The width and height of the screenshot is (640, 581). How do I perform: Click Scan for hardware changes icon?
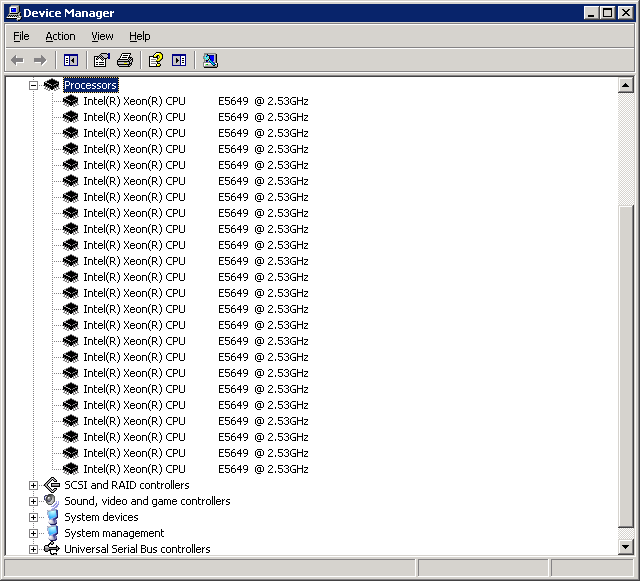click(x=210, y=60)
